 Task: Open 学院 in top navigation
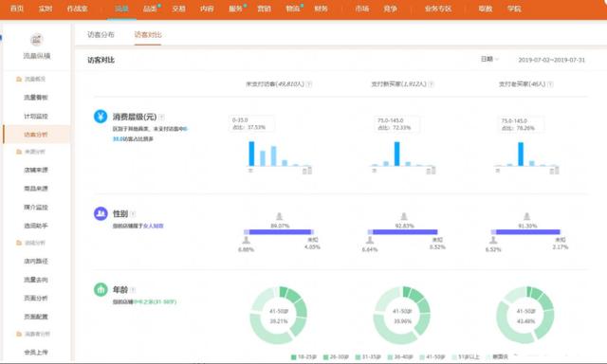pos(514,9)
